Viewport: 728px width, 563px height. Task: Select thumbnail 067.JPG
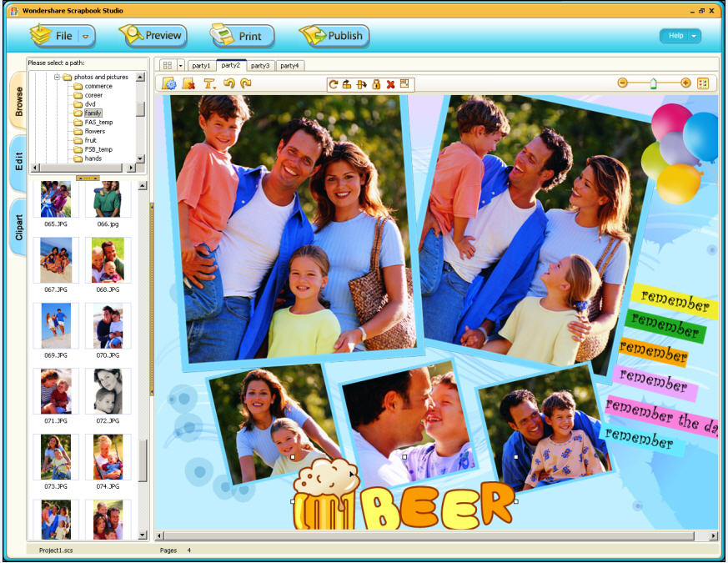coord(56,260)
